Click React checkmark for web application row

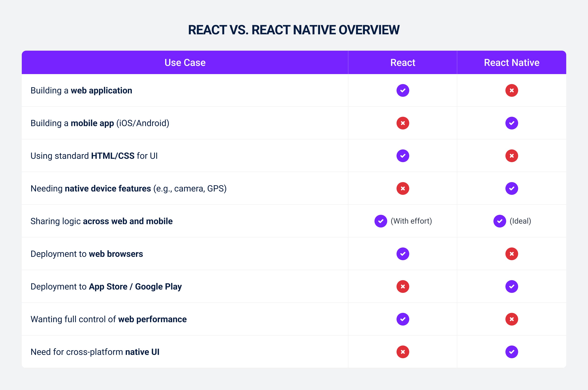tap(403, 90)
